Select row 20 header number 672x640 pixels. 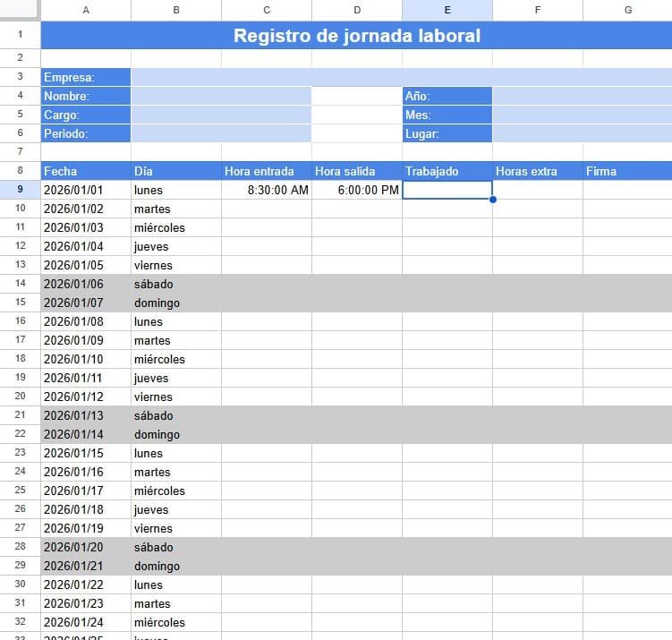point(21,397)
